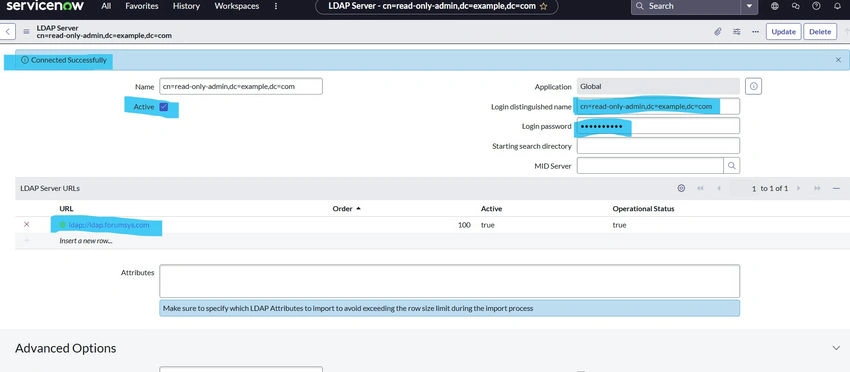This screenshot has width=850, height=372.
Task: Click the Login password field
Action: click(x=658, y=126)
